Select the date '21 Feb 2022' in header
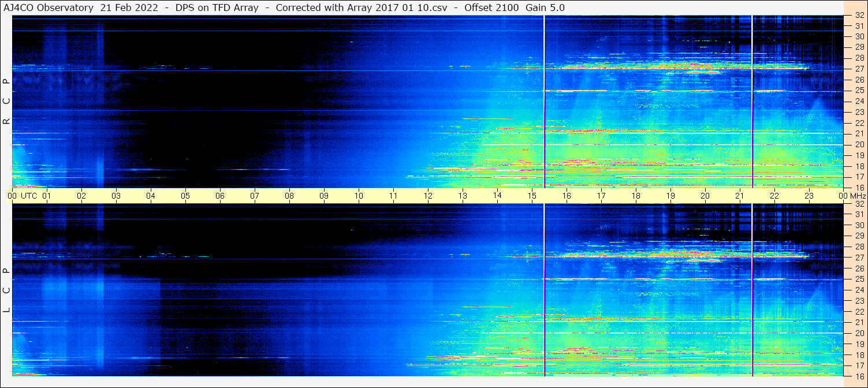The height and width of the screenshot is (388, 868). [129, 8]
